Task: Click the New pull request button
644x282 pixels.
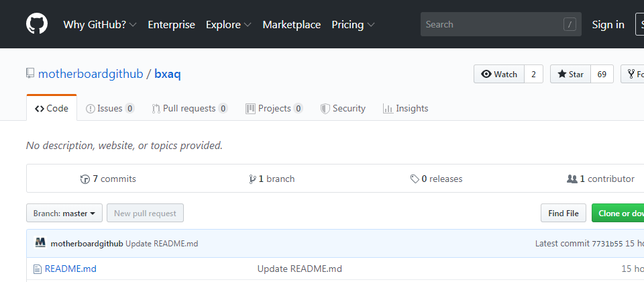Action: (x=145, y=213)
